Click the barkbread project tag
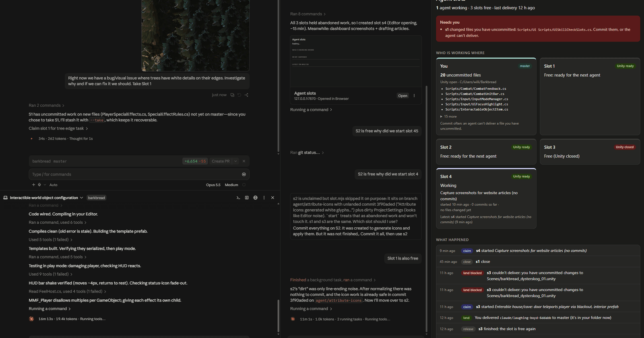Screen dimensions: 644x338 (x=96, y=198)
